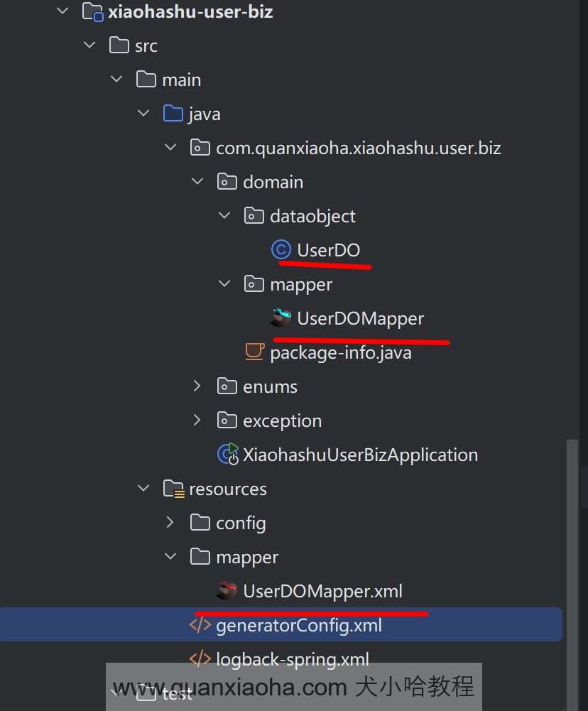
Task: Select the UserDOMapper interface file
Action: [x=360, y=318]
